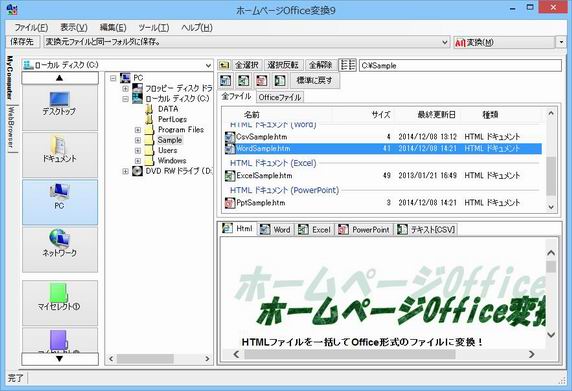This screenshot has height=391, width=572.
Task: Select the PC shortcut in sidebar
Action: [60, 202]
